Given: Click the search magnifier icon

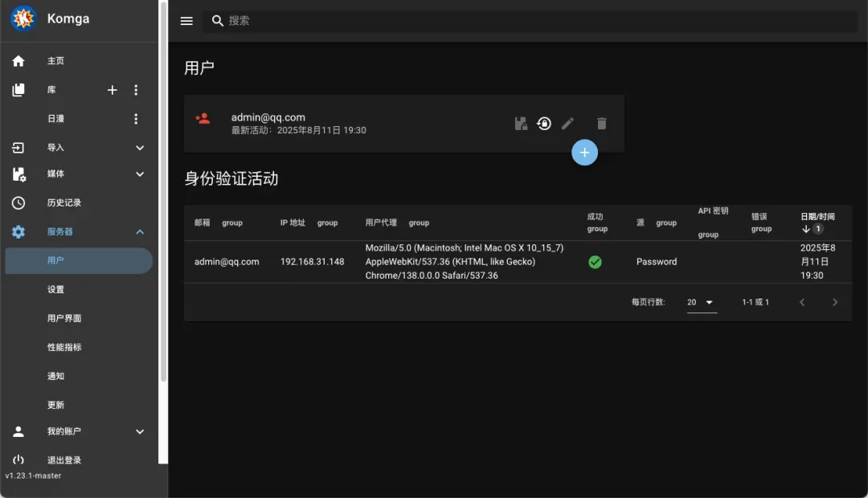Looking at the screenshot, I should pyautogui.click(x=218, y=21).
